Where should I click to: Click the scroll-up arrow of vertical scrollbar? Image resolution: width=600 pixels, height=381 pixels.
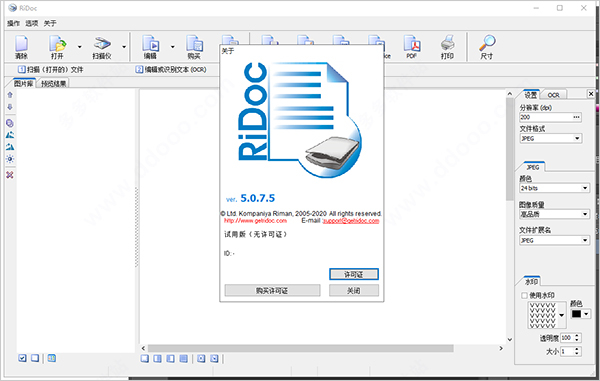509,94
